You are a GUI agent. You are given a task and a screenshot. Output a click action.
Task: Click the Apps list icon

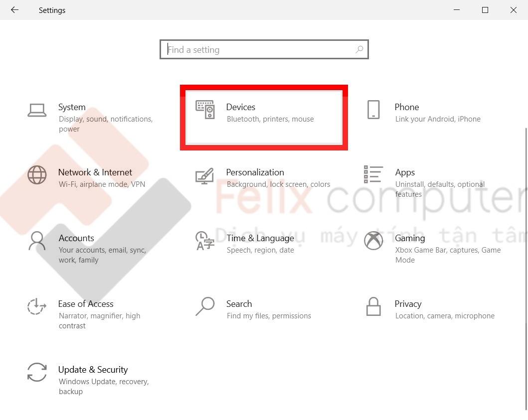(373, 174)
